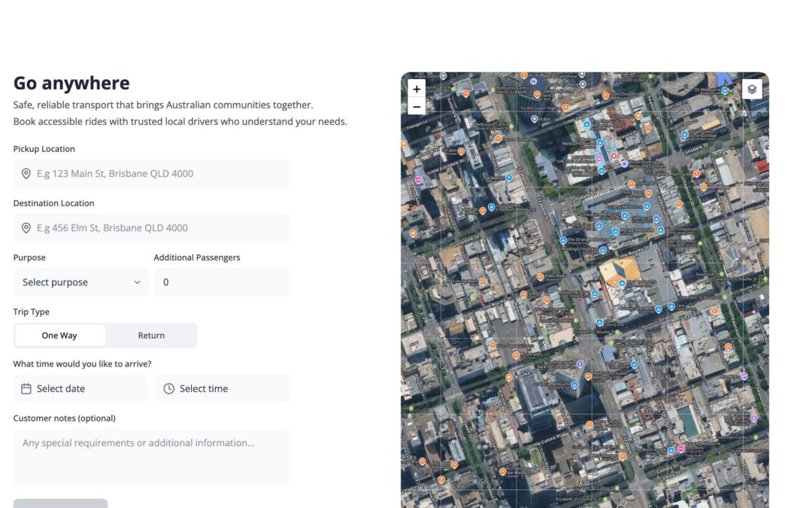Click the pink marker near Little Lonsdale St

(419, 181)
